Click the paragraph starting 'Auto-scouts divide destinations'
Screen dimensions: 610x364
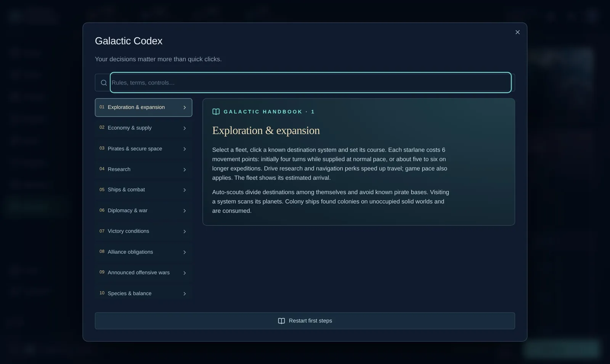(331, 201)
